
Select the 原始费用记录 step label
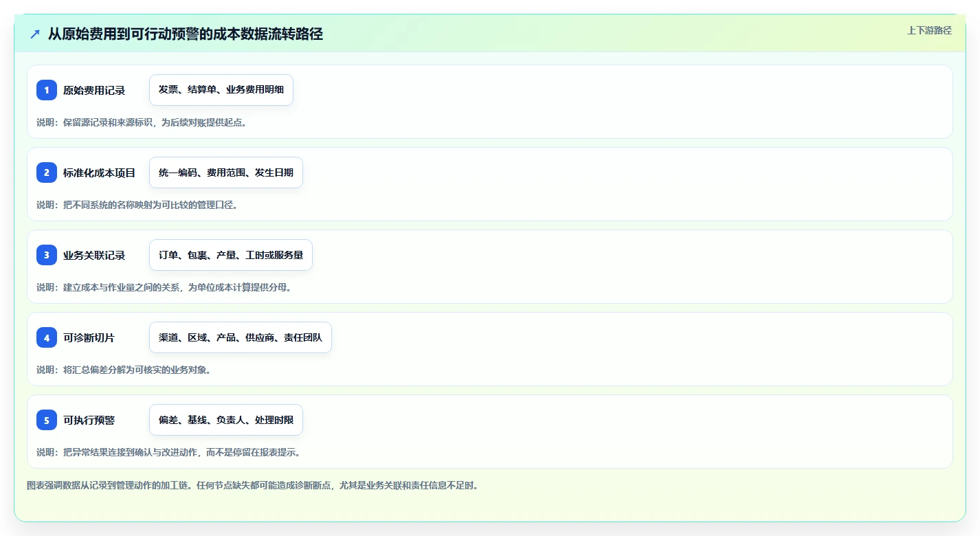(x=94, y=90)
